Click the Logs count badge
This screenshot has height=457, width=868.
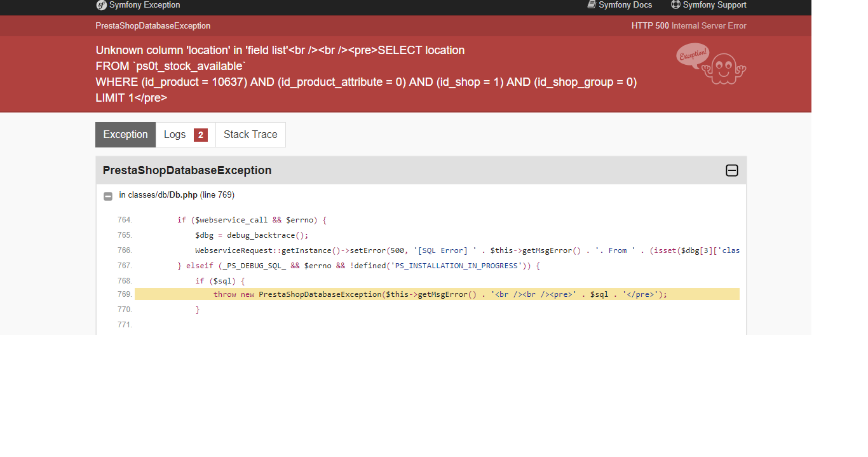coord(201,135)
